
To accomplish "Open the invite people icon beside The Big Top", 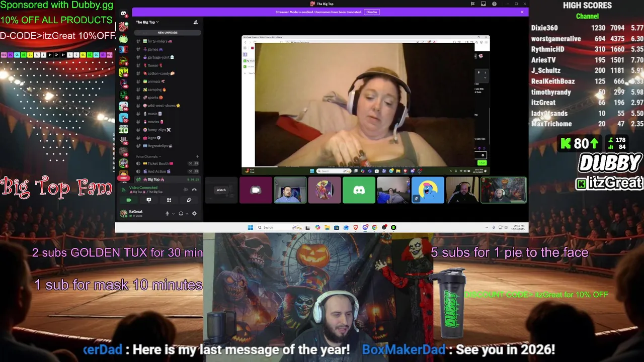I will point(196,22).
